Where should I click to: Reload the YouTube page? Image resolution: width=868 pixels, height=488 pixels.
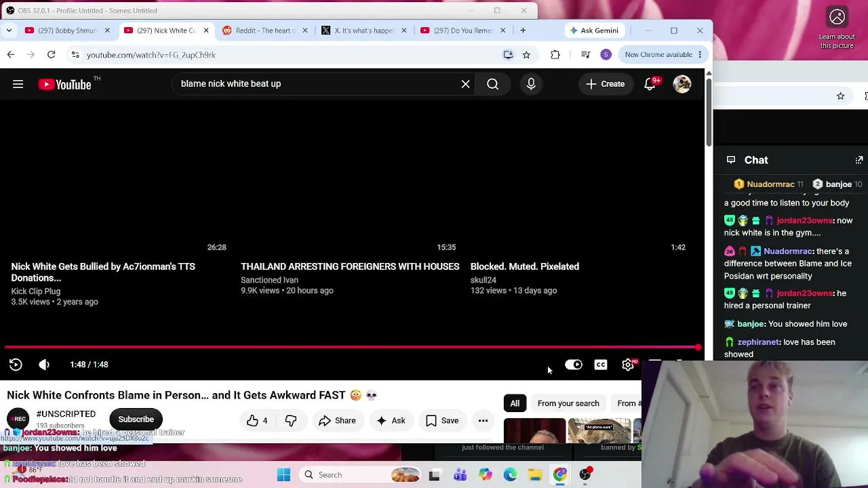tap(52, 55)
